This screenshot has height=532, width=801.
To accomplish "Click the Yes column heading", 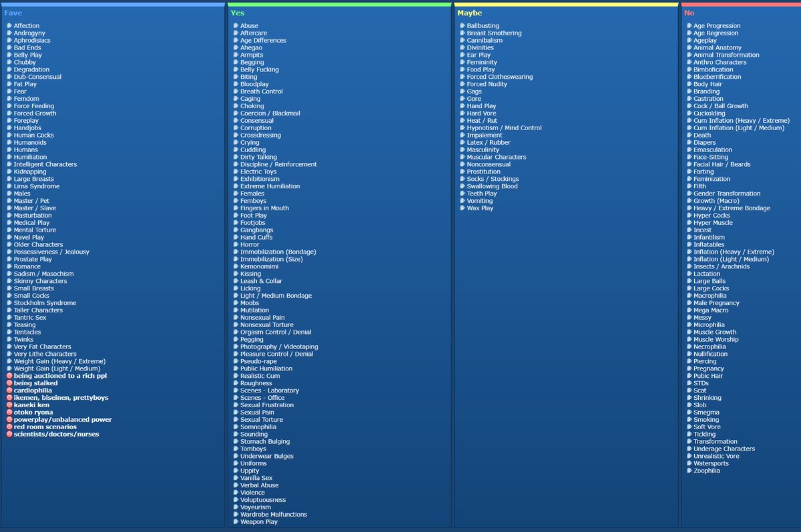I will (237, 13).
